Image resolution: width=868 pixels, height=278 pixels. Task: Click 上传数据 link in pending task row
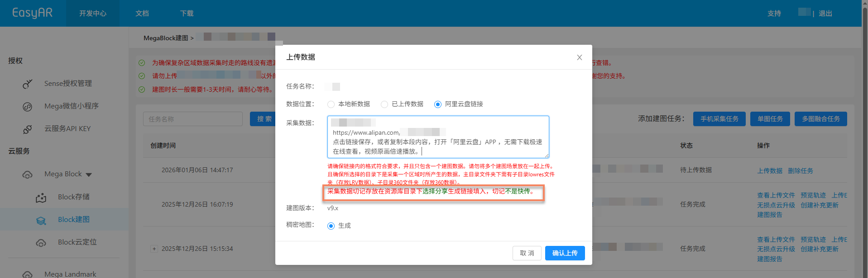[770, 171]
